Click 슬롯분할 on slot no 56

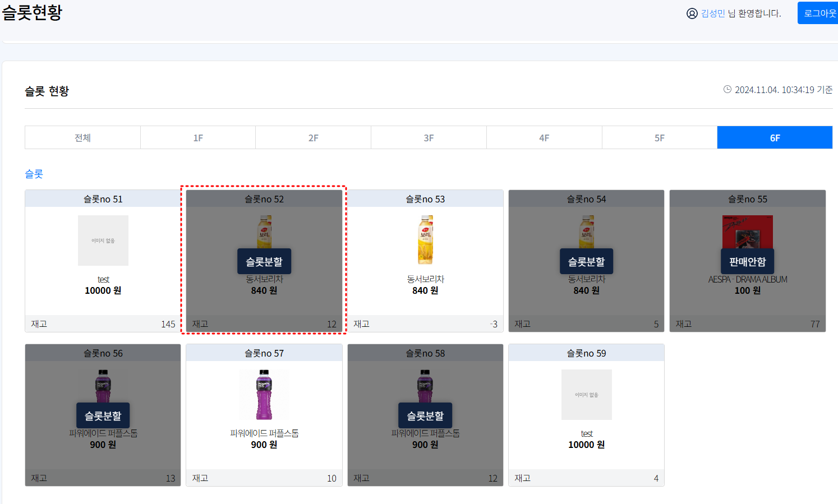(103, 415)
